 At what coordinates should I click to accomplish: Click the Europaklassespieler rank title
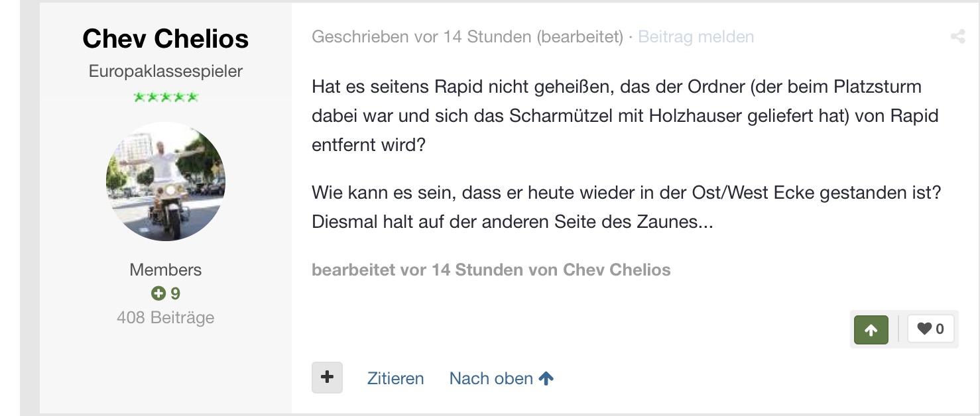[166, 71]
